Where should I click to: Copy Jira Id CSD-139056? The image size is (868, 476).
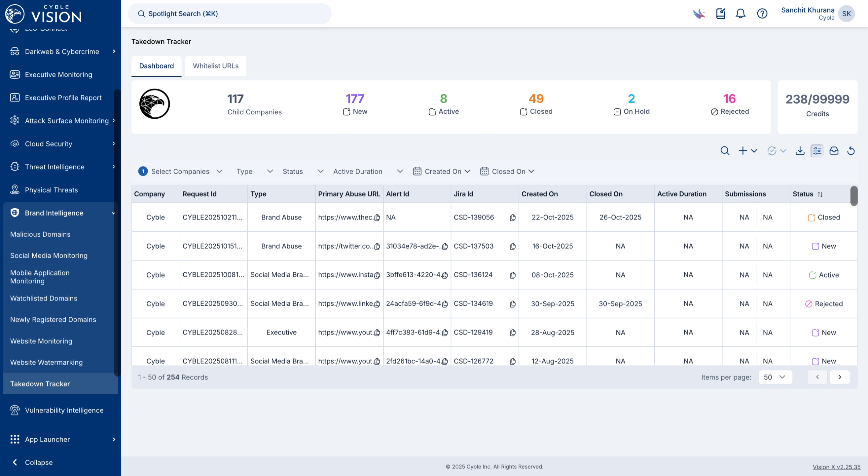[x=513, y=218]
